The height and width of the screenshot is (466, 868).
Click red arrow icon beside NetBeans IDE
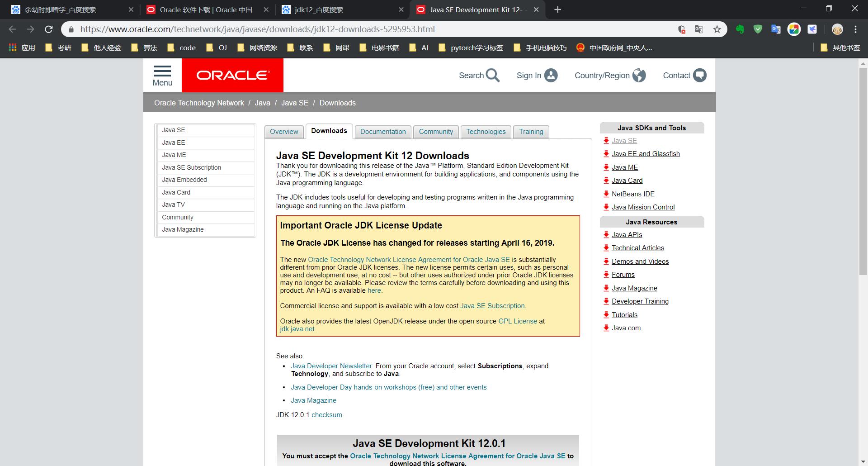point(606,194)
